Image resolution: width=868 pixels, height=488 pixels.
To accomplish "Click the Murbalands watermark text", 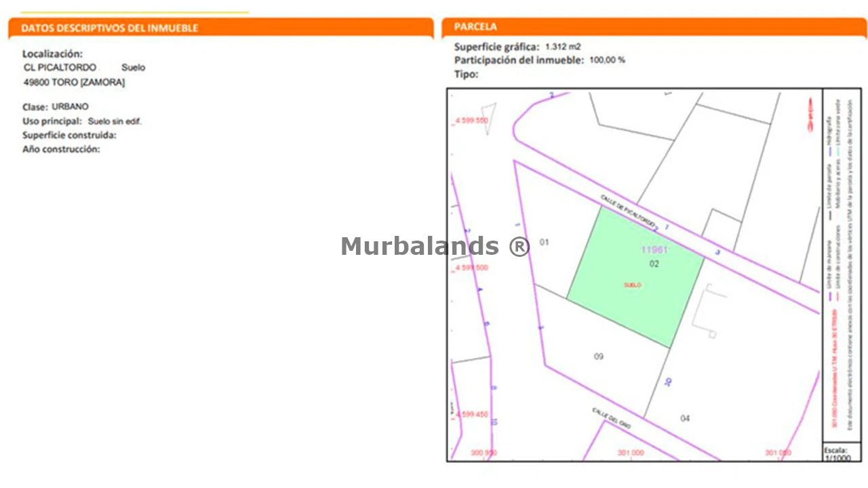I will click(435, 246).
